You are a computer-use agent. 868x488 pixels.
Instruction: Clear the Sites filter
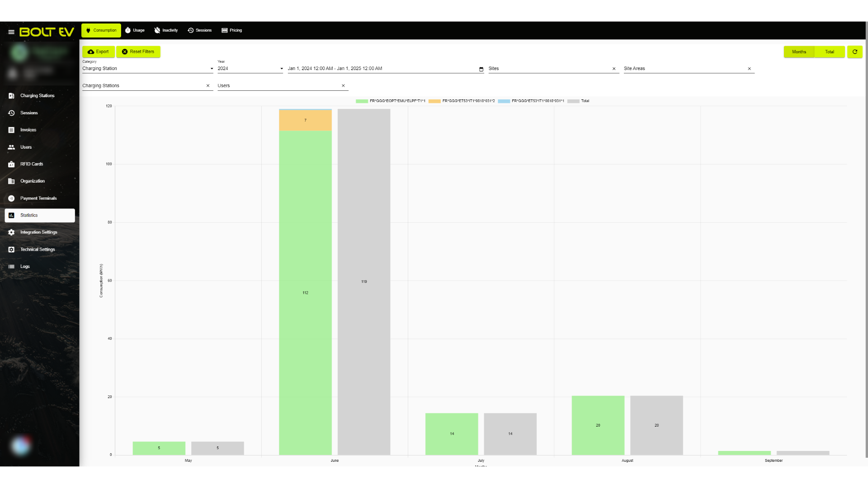(x=614, y=69)
